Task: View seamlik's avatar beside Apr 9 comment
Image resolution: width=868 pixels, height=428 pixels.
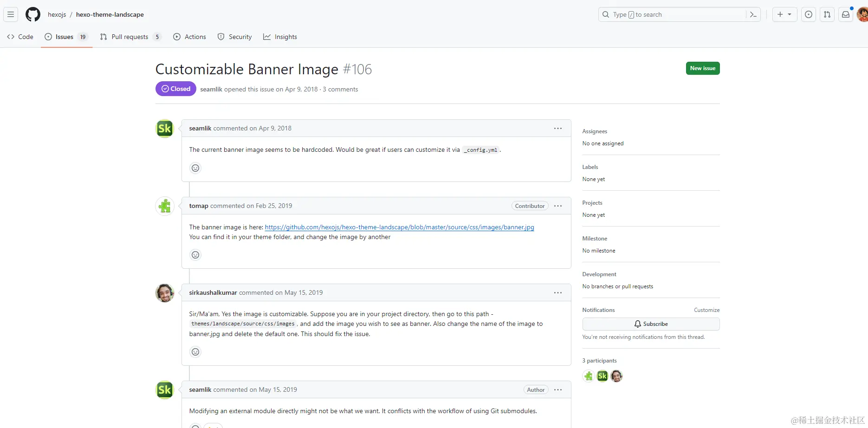Action: 165,129
